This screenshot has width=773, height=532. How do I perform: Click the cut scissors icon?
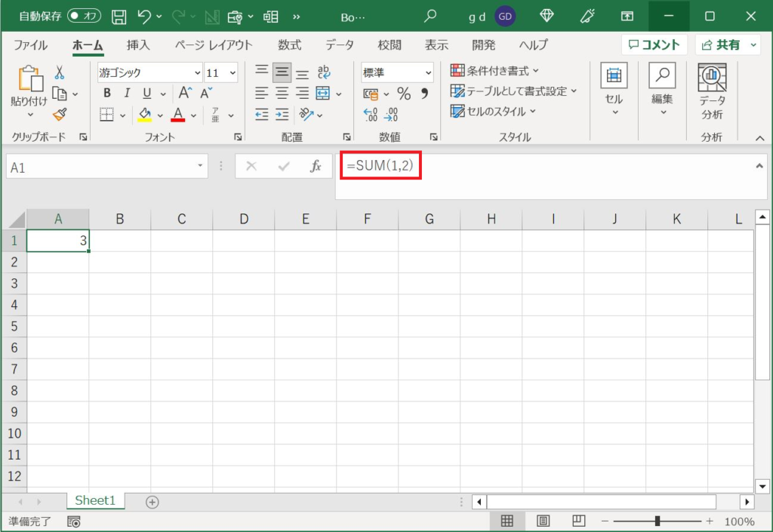tap(60, 72)
